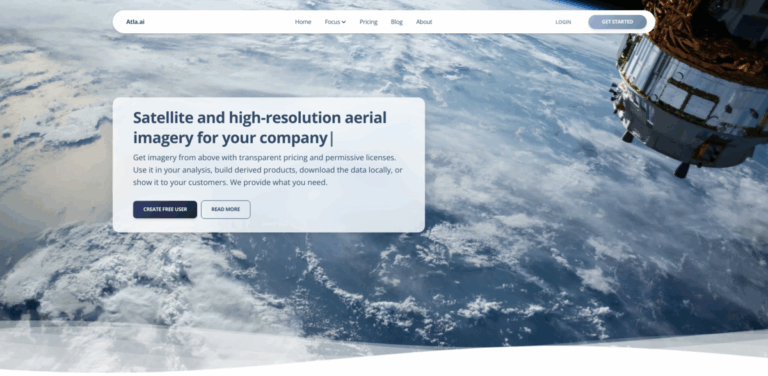Open the Pricing page
The image size is (768, 376).
coord(368,22)
